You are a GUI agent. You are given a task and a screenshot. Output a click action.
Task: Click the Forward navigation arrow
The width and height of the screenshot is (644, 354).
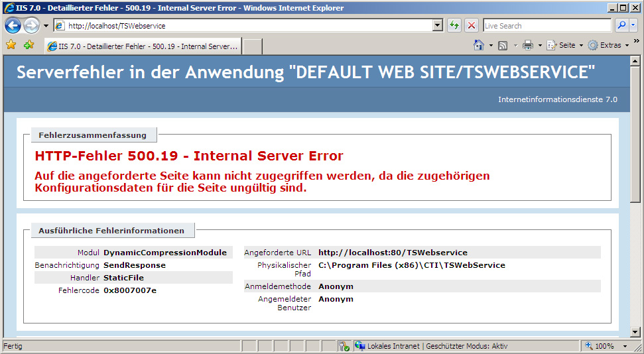31,26
